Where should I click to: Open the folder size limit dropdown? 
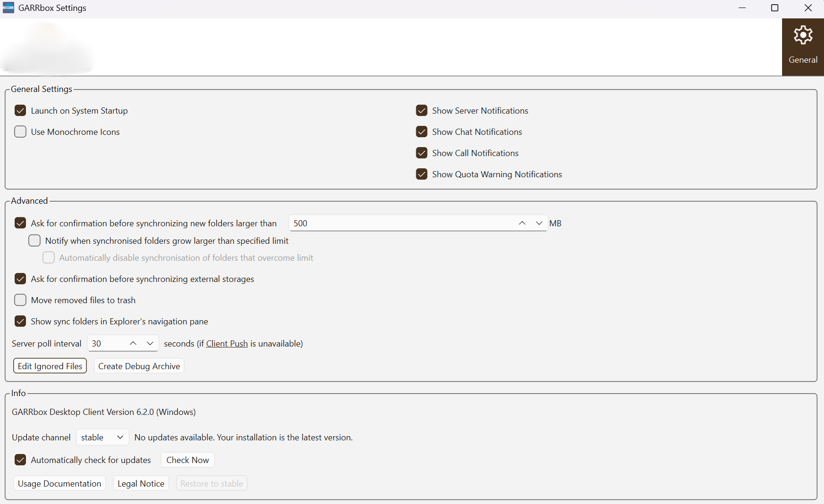tap(539, 223)
